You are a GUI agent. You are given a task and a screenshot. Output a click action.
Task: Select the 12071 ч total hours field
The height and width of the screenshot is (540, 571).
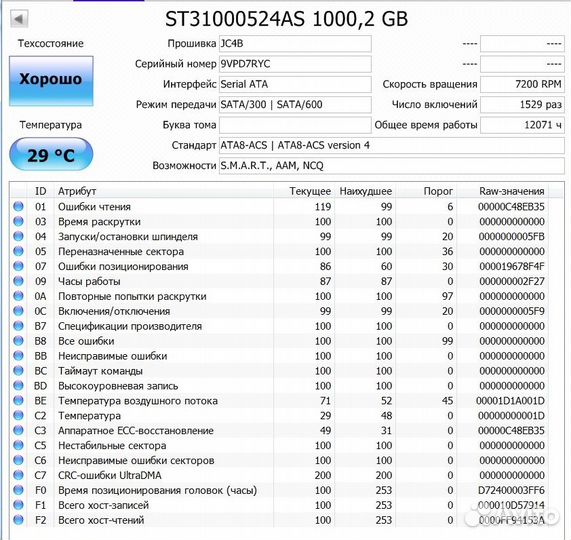click(522, 125)
